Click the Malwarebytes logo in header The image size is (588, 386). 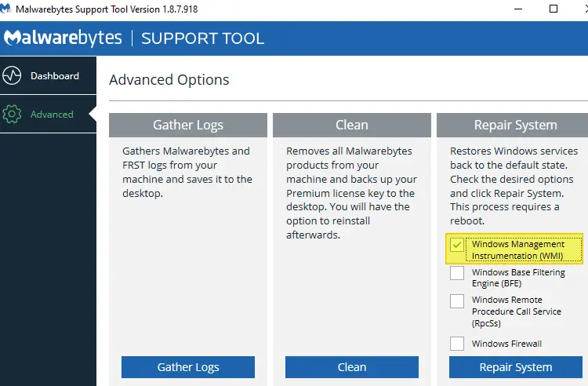pos(63,38)
